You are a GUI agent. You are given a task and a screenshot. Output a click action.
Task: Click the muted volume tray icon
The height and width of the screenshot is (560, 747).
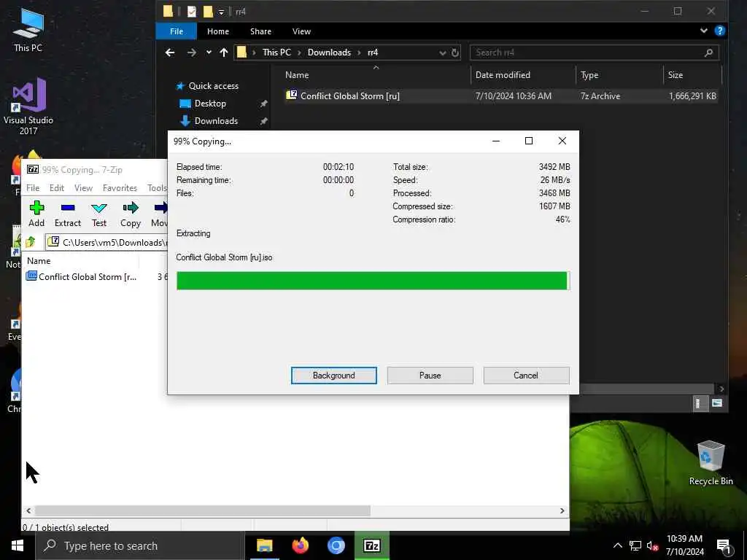(x=652, y=545)
